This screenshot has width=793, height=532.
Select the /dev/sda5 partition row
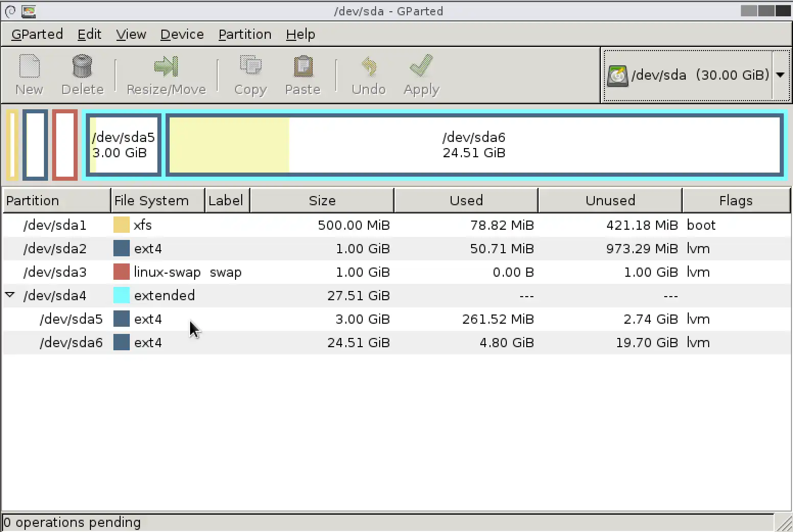pos(396,319)
